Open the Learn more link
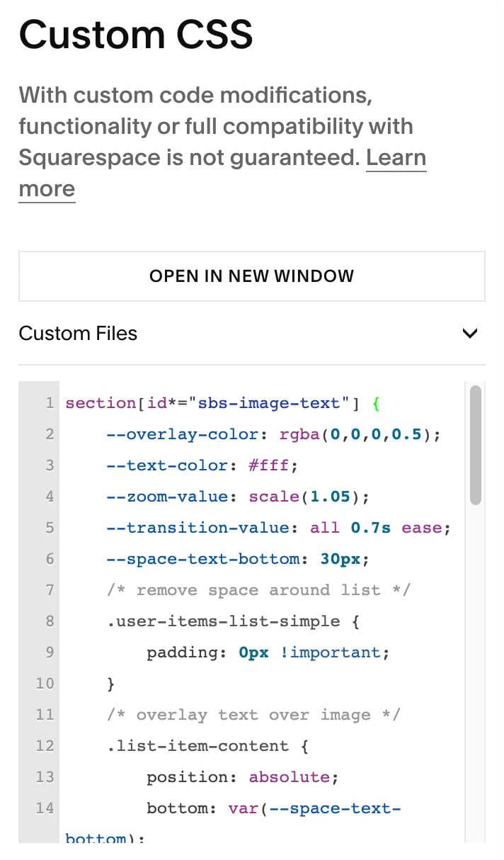 click(x=396, y=158)
